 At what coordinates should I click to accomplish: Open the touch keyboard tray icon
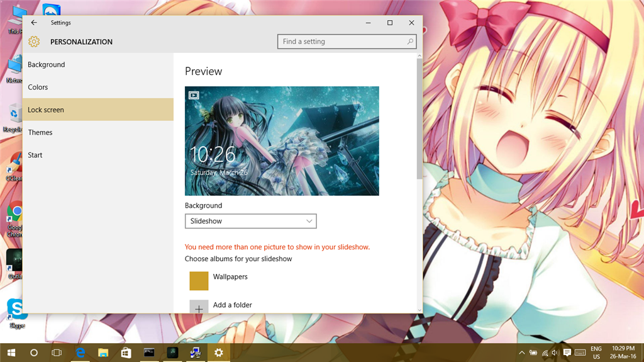(580, 353)
